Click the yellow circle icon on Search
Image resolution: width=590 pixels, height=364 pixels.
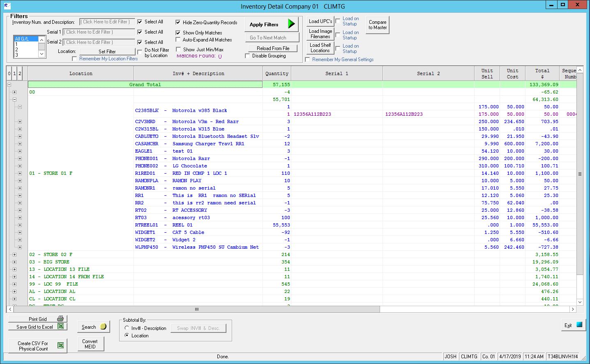(103, 327)
